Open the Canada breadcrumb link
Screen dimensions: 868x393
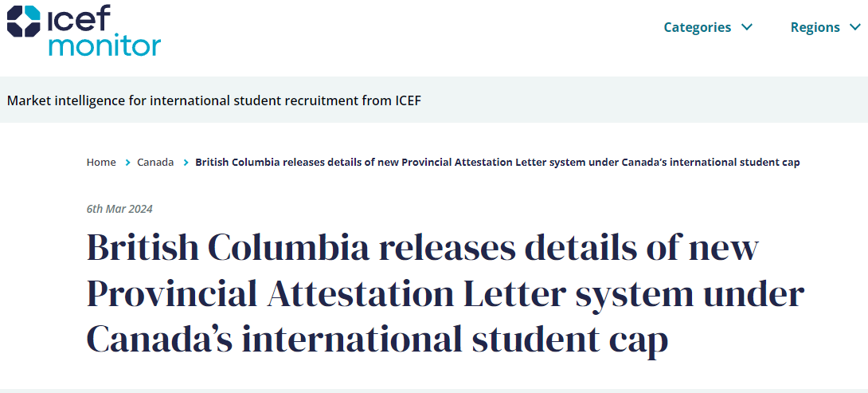click(x=155, y=163)
